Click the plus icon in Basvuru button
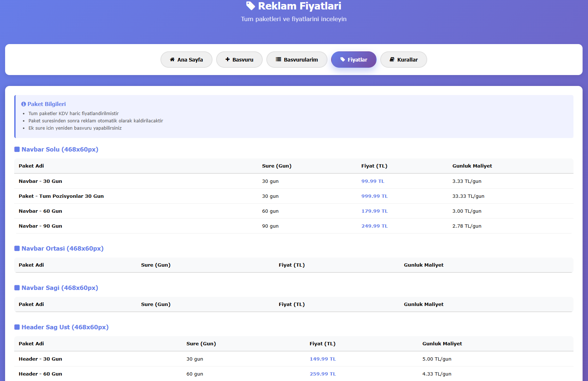The image size is (588, 381). click(x=227, y=59)
